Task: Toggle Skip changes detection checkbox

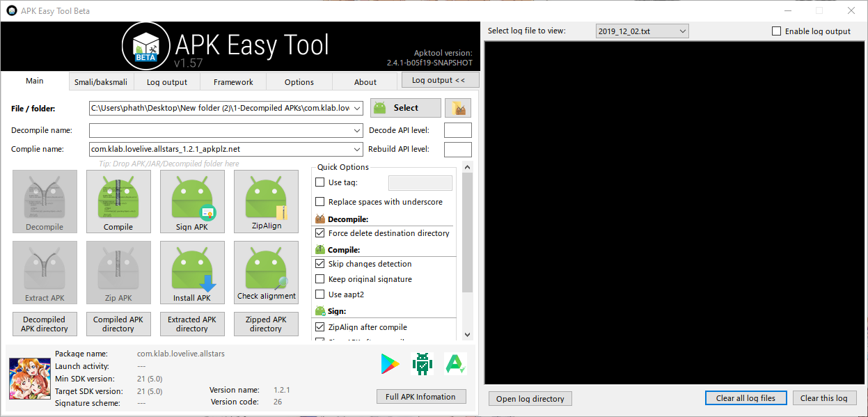Action: [x=320, y=264]
